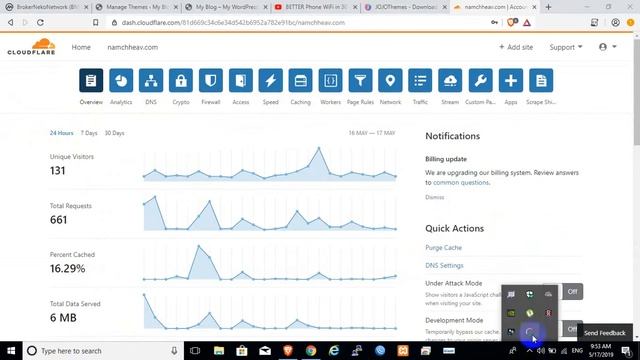Dismiss the billing update notification

[434, 197]
